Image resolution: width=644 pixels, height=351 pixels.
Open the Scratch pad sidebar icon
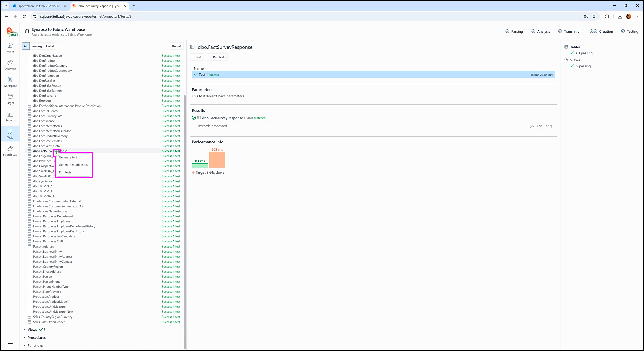pyautogui.click(x=10, y=151)
